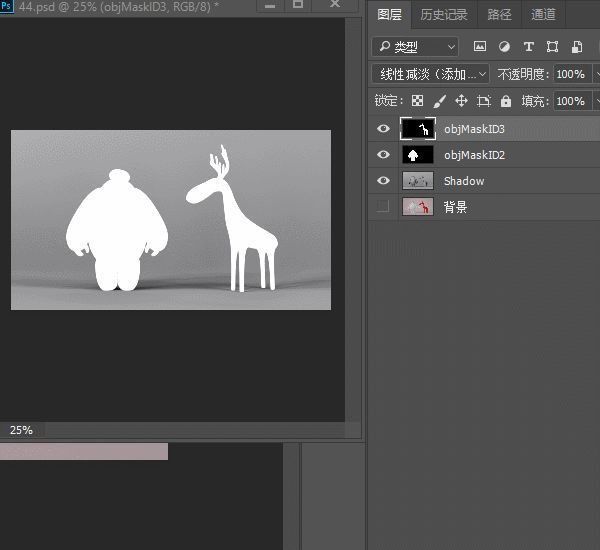The width and height of the screenshot is (600, 550).
Task: Click the 锁定 label
Action: [x=388, y=101]
